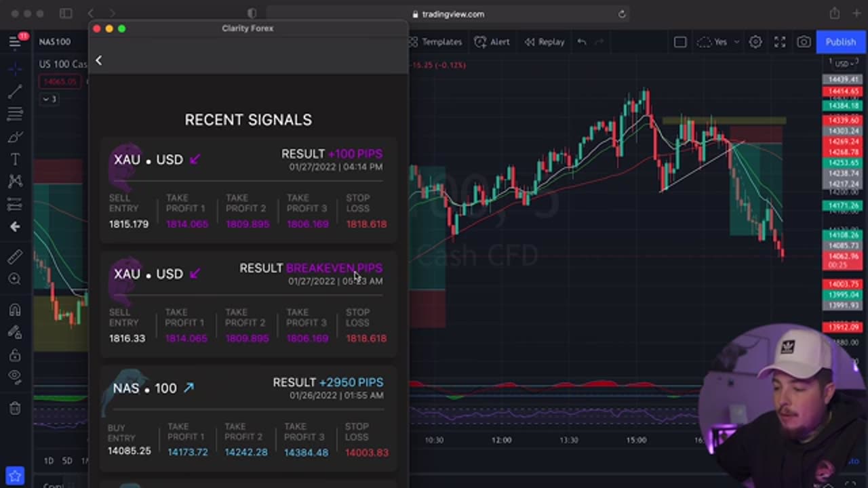Click sell entry value 1816.33
Image resolution: width=868 pixels, height=488 pixels.
pyautogui.click(x=127, y=338)
